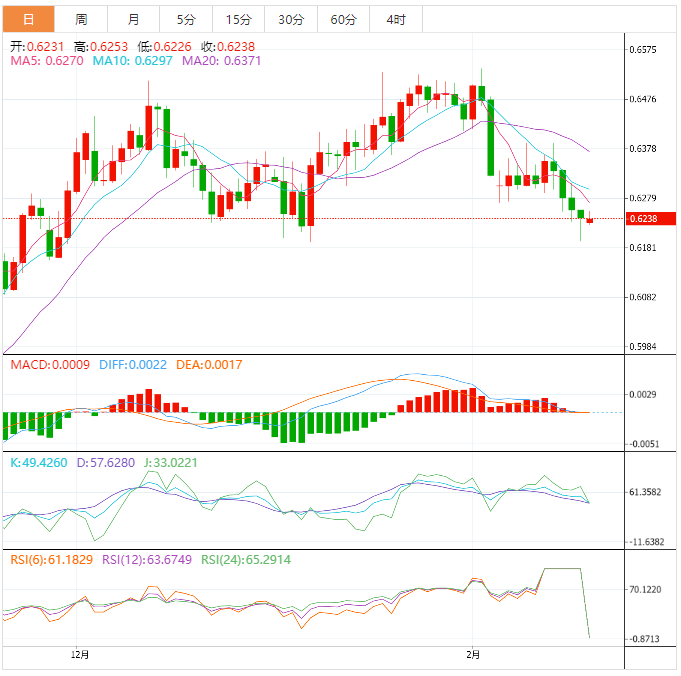Choose the 15分 timeframe tab

pyautogui.click(x=239, y=19)
